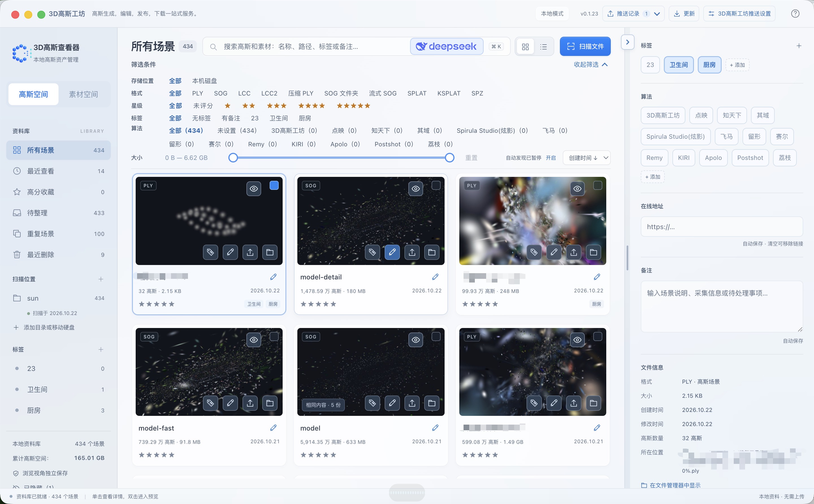This screenshot has width=814, height=504.
Task: Click the tag icon on model-detail card
Action: click(373, 252)
